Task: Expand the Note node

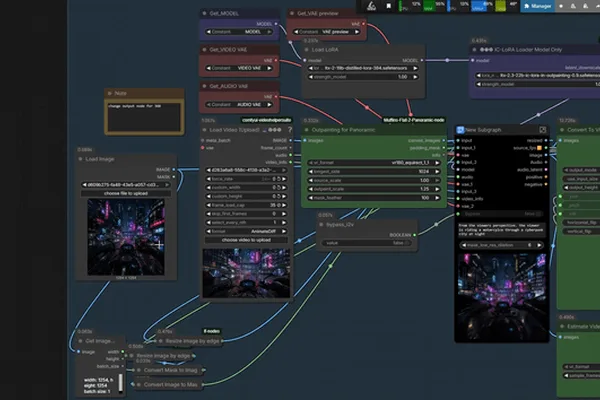Action: coord(110,93)
